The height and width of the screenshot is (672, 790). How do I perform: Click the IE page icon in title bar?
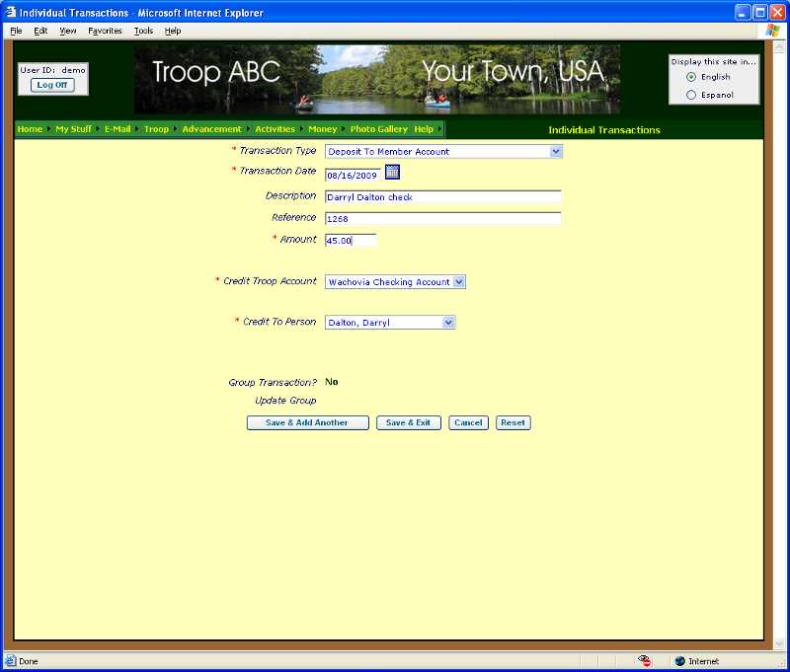coord(10,12)
